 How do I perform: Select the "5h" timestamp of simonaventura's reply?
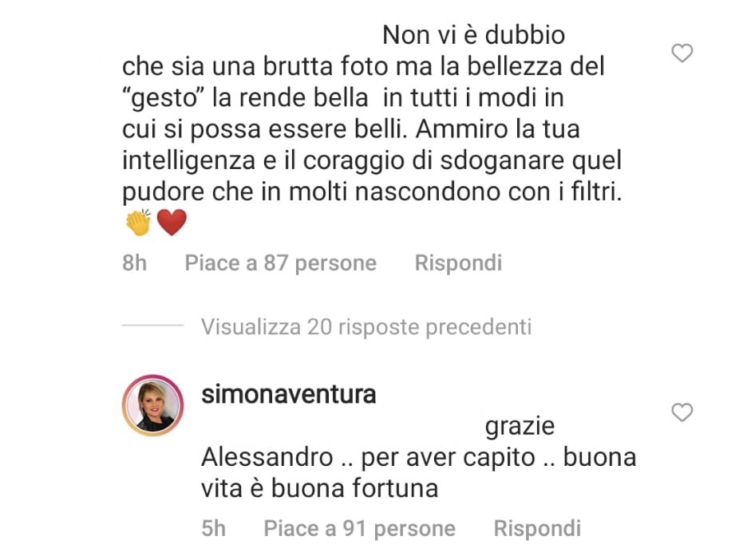click(x=214, y=529)
